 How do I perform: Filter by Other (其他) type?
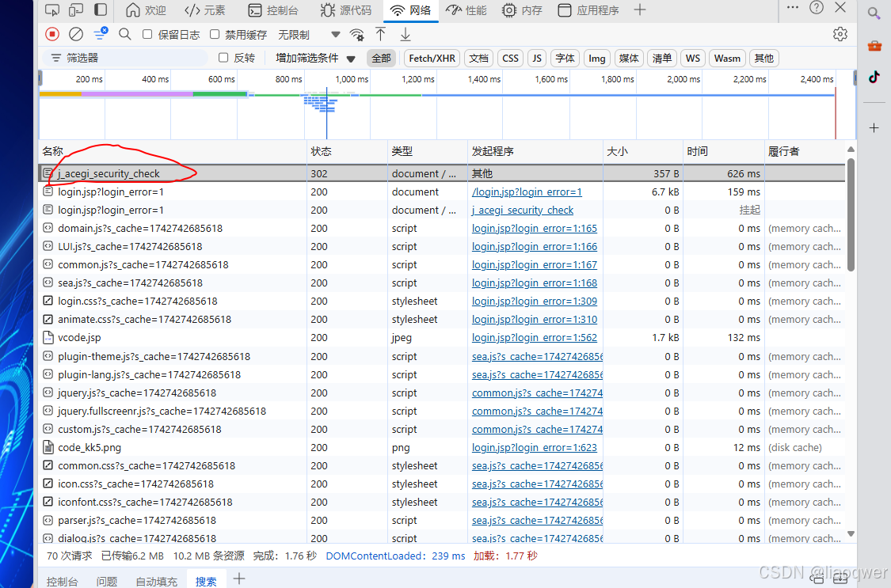pos(763,58)
